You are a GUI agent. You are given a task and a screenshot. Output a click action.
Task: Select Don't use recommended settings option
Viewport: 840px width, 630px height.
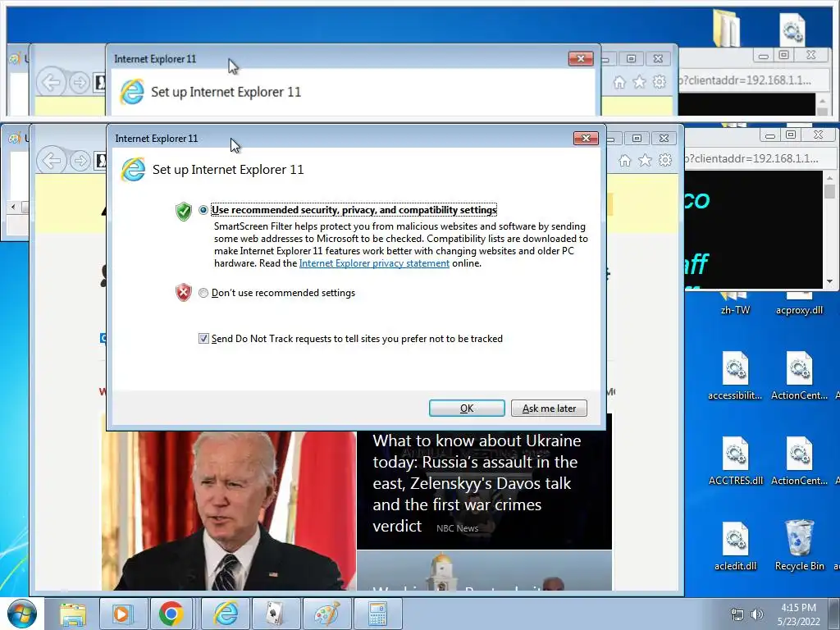tap(203, 293)
